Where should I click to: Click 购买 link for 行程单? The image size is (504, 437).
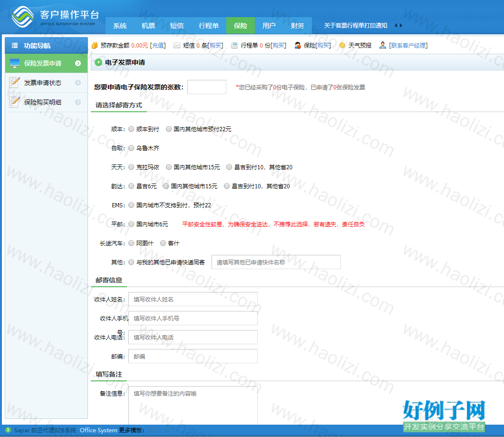(278, 45)
